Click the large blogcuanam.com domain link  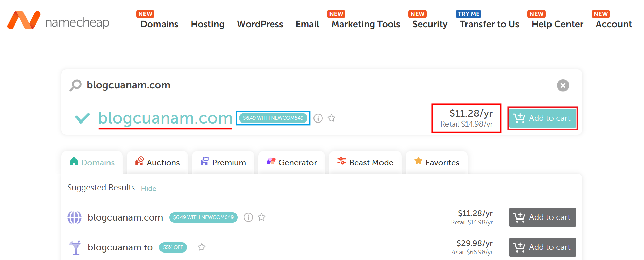tap(165, 118)
